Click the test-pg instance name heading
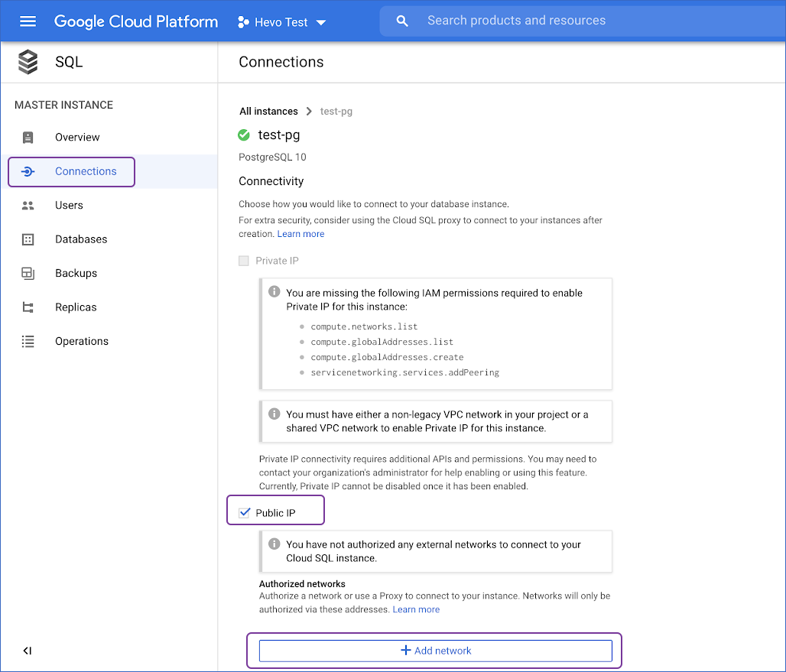786x672 pixels. [279, 135]
